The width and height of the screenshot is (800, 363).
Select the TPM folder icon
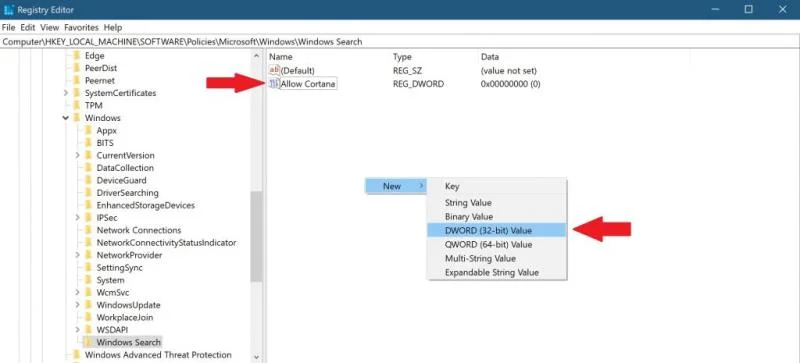[x=77, y=106]
